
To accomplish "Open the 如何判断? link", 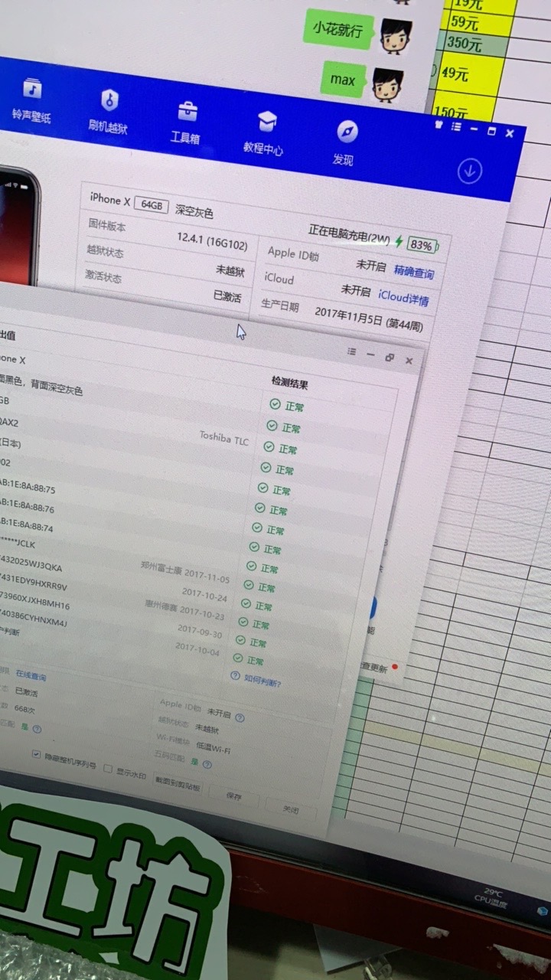I will pyautogui.click(x=262, y=679).
